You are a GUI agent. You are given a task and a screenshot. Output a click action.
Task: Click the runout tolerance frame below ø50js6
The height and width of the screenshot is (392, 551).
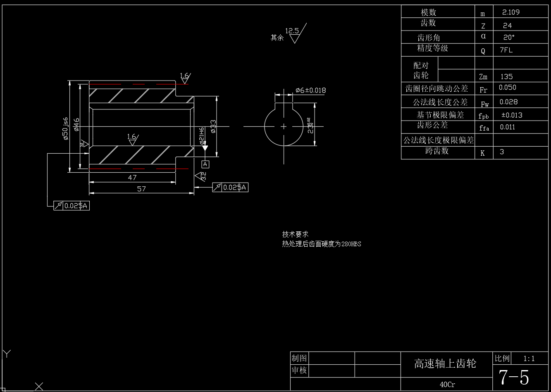[72, 205]
